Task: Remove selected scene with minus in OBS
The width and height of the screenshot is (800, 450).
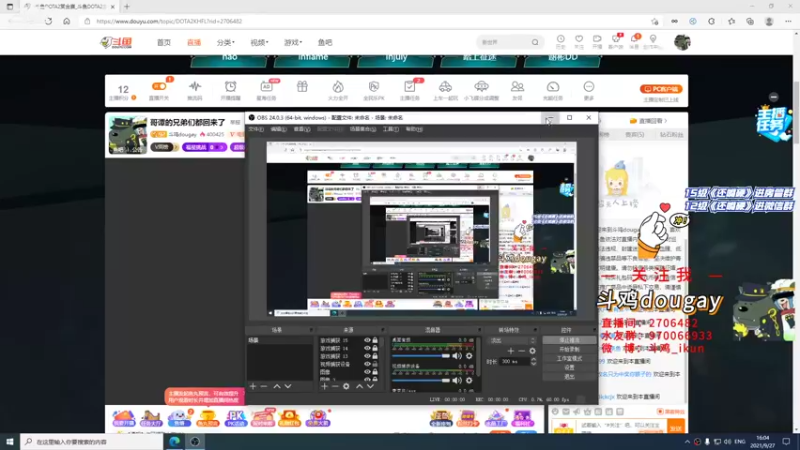Action: pos(264,386)
